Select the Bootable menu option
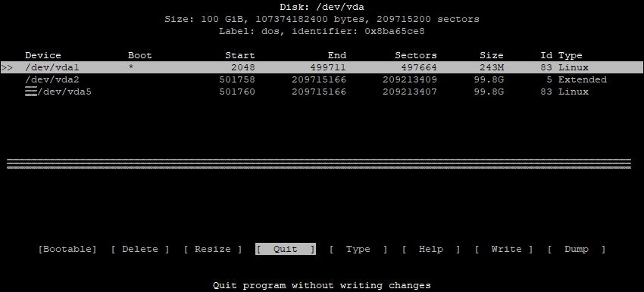Viewport: 644px width, 292px height. tap(67, 249)
